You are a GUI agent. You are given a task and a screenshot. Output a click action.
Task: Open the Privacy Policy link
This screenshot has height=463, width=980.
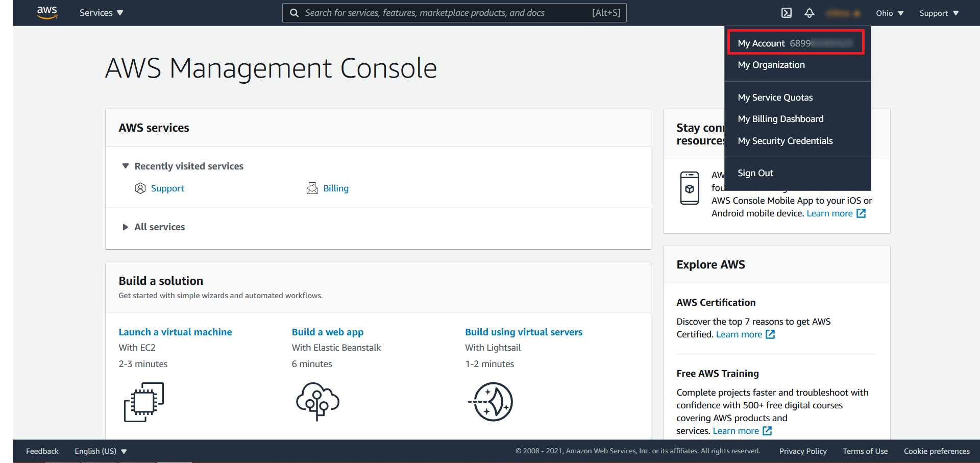[803, 451]
